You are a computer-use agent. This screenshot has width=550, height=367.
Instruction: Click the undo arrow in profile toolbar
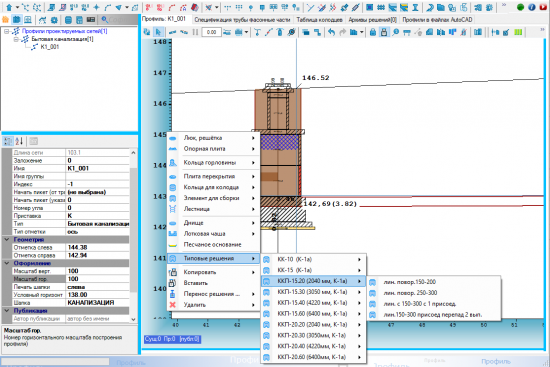[331, 32]
